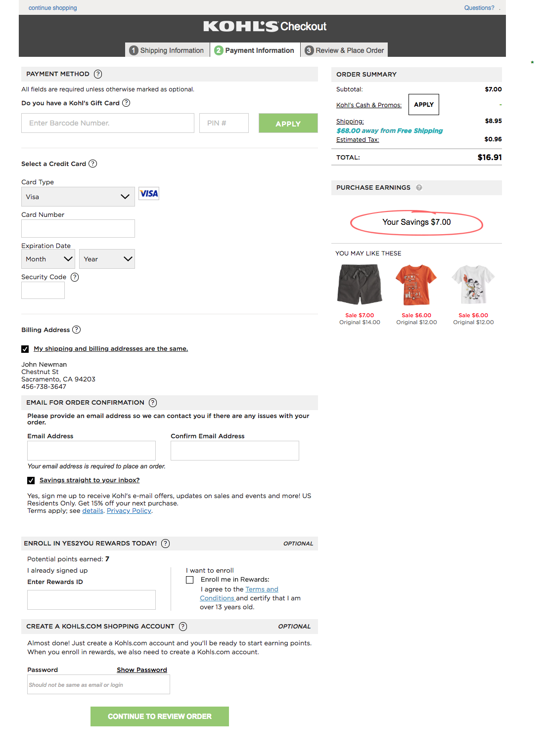Click the Email for Order Confirmation help icon

pos(153,403)
